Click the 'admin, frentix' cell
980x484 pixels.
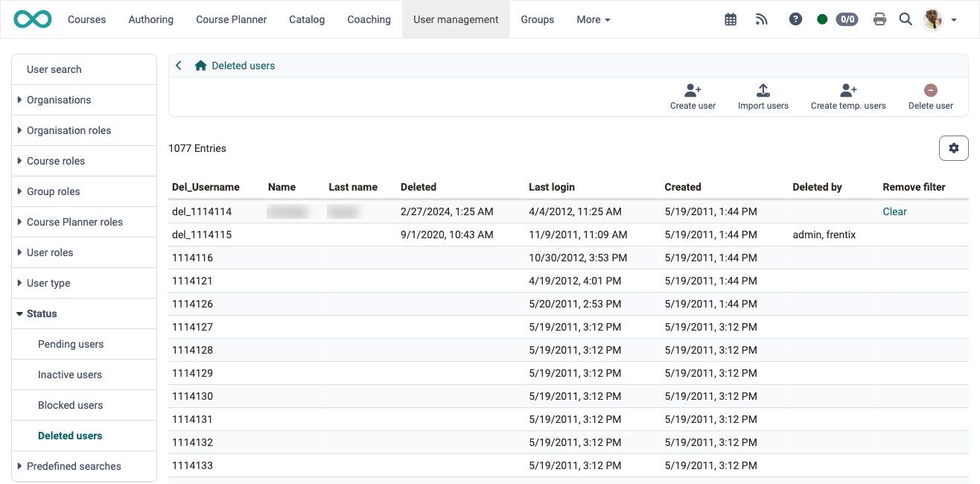click(824, 235)
